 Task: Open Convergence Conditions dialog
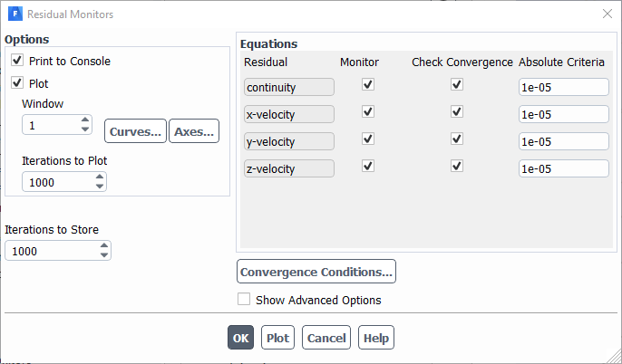point(316,272)
